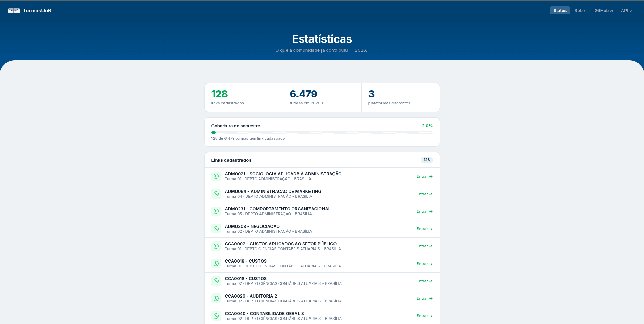Click WhatsApp icon for CCA0018 Custos Turma 01
The width and height of the screenshot is (644, 324).
tap(216, 264)
